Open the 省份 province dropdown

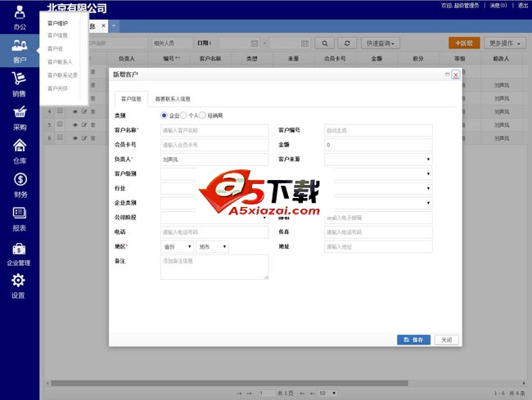177,246
